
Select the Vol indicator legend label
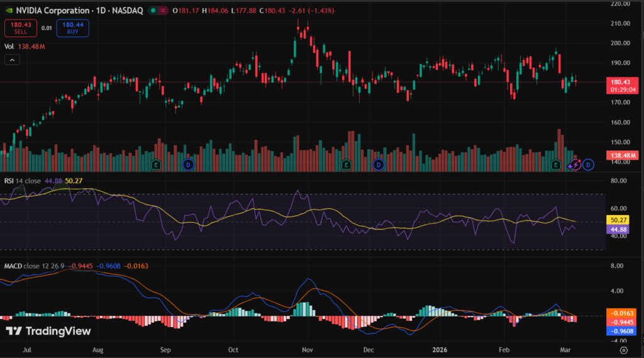pyautogui.click(x=9, y=46)
